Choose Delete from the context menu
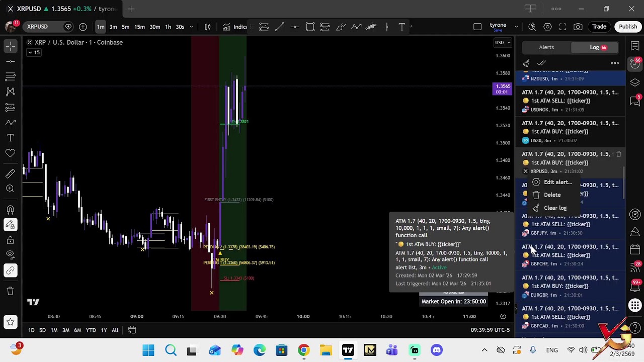This screenshot has width=644, height=362. [x=552, y=195]
